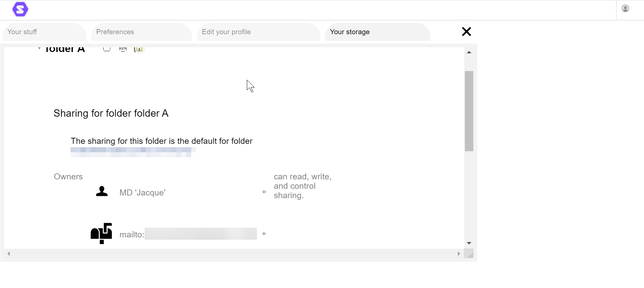Open the blurred mailto email link

tap(200, 234)
